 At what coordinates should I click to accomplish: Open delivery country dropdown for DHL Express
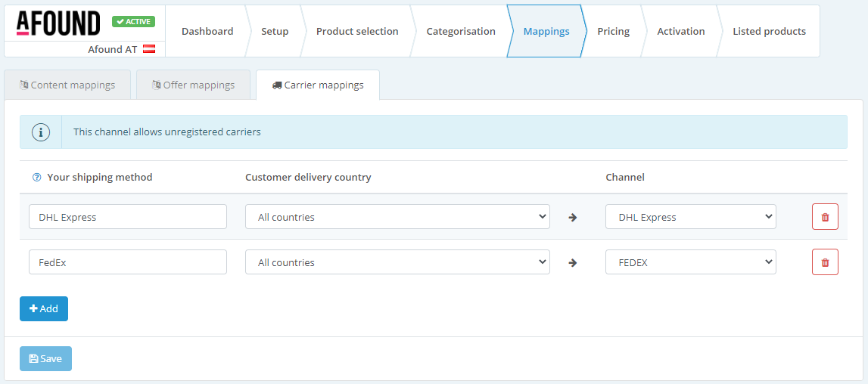pos(397,216)
